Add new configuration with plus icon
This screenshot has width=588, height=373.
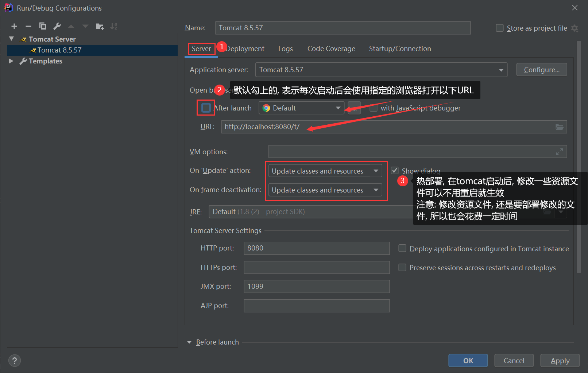point(14,26)
